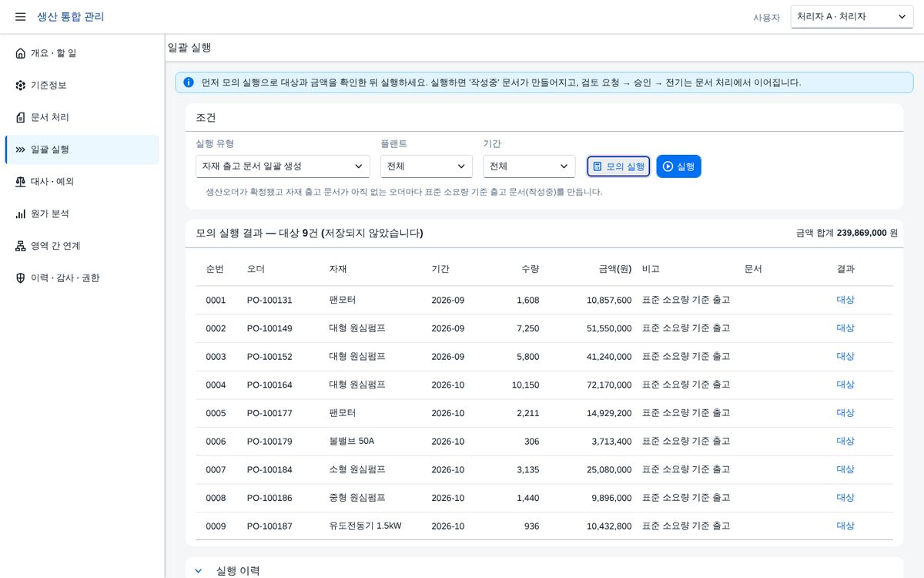Click the 수량 column header

tap(530, 269)
